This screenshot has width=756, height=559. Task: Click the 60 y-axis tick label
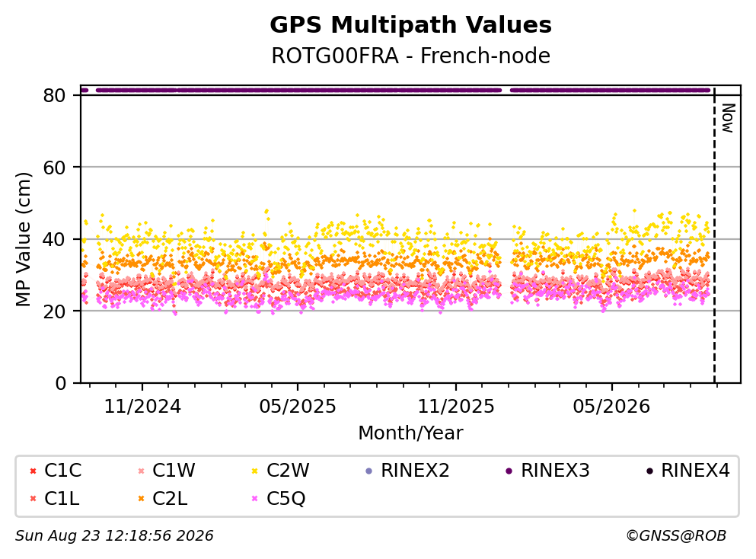(54, 168)
